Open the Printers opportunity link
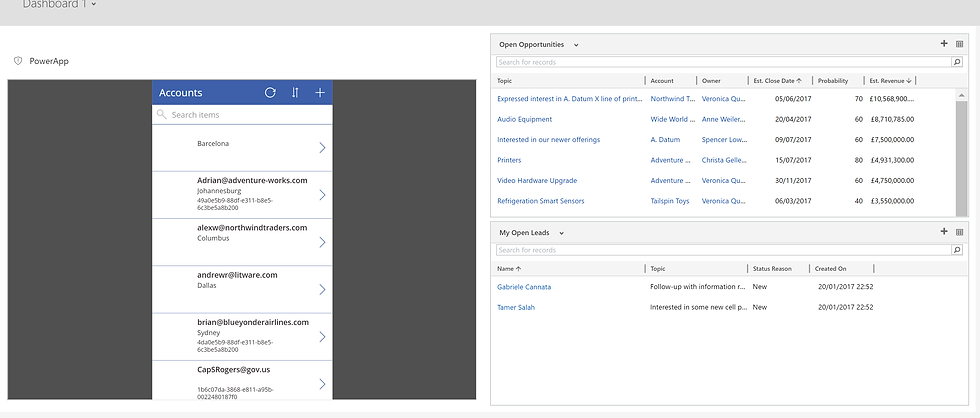 pos(509,160)
